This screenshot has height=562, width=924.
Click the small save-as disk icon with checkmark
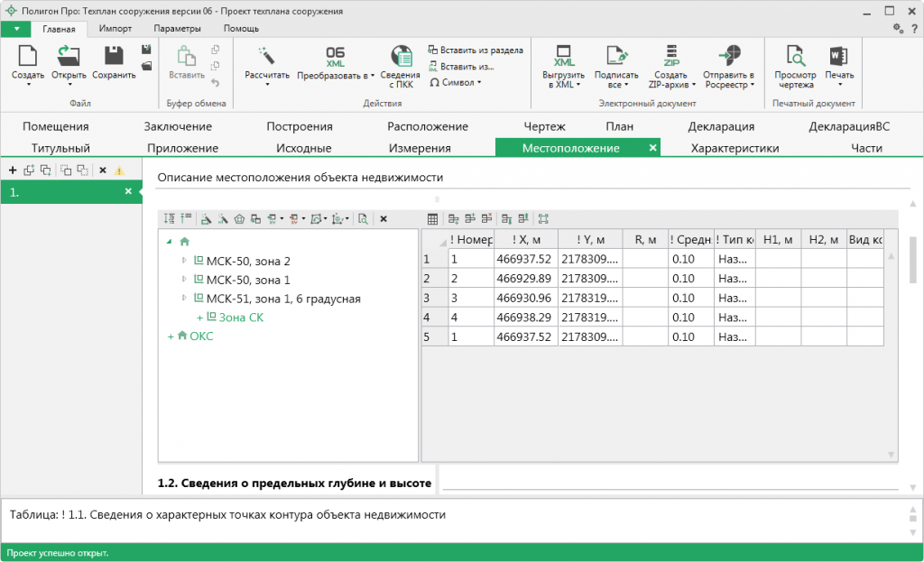pos(146,50)
